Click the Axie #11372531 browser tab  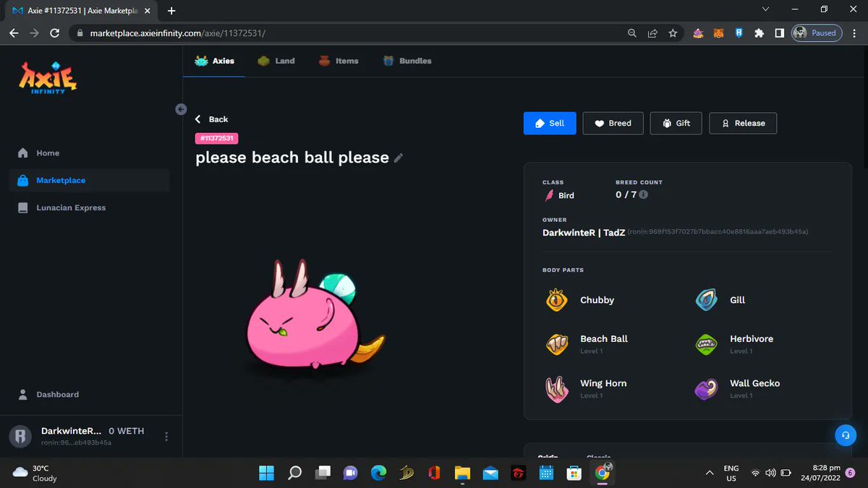pos(81,11)
